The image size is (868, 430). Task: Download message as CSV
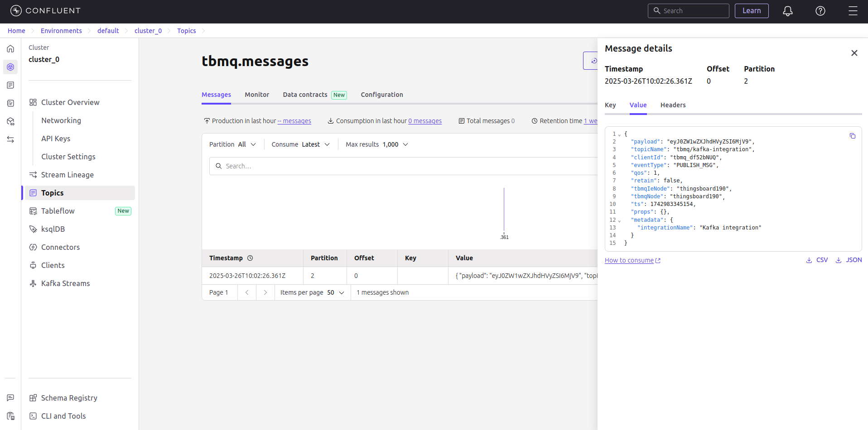[817, 260]
